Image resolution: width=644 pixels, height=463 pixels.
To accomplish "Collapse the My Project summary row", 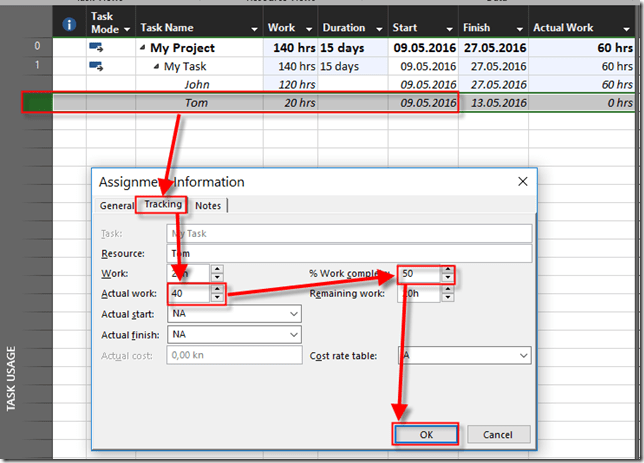I will (x=143, y=47).
